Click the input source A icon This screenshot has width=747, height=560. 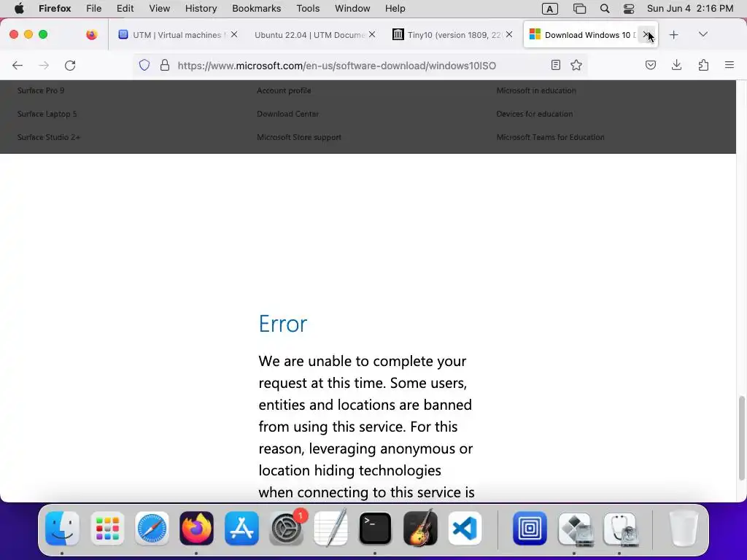(550, 9)
